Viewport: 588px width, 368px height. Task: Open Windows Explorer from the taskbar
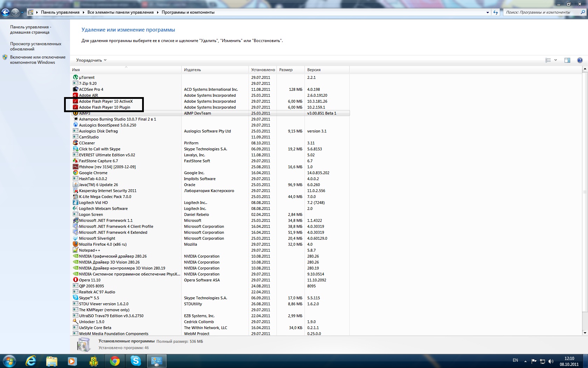coord(51,361)
